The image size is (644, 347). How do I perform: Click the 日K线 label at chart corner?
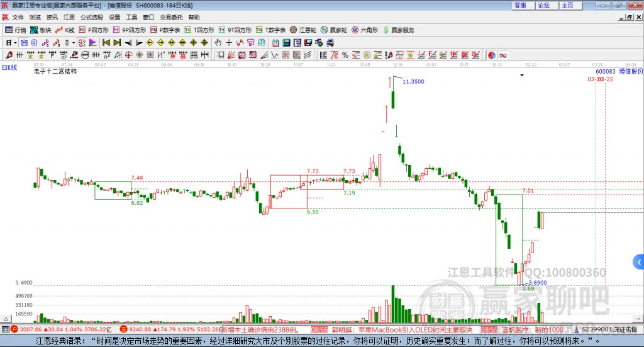9,67
